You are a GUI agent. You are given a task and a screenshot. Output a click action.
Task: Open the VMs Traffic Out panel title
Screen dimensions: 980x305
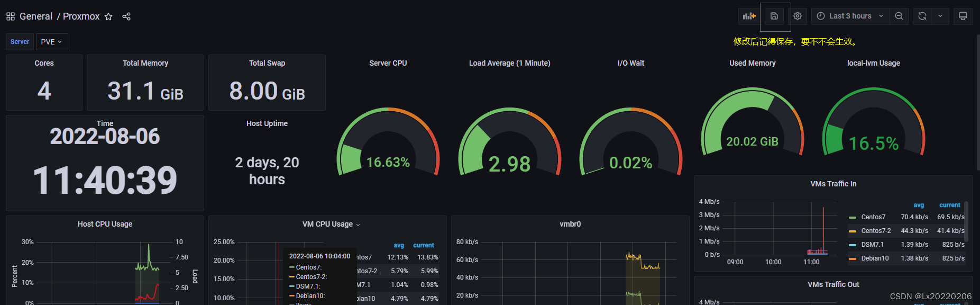(834, 284)
